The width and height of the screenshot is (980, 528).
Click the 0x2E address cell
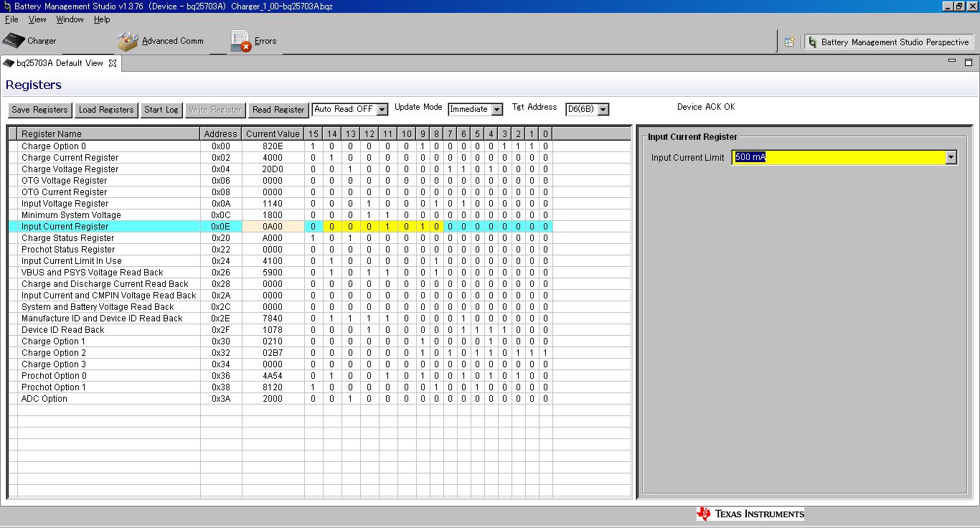(220, 319)
